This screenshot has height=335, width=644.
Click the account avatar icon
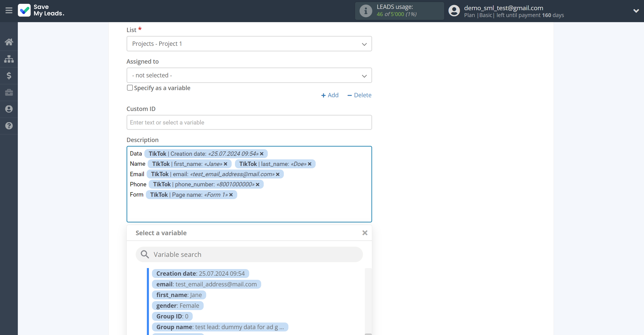454,11
